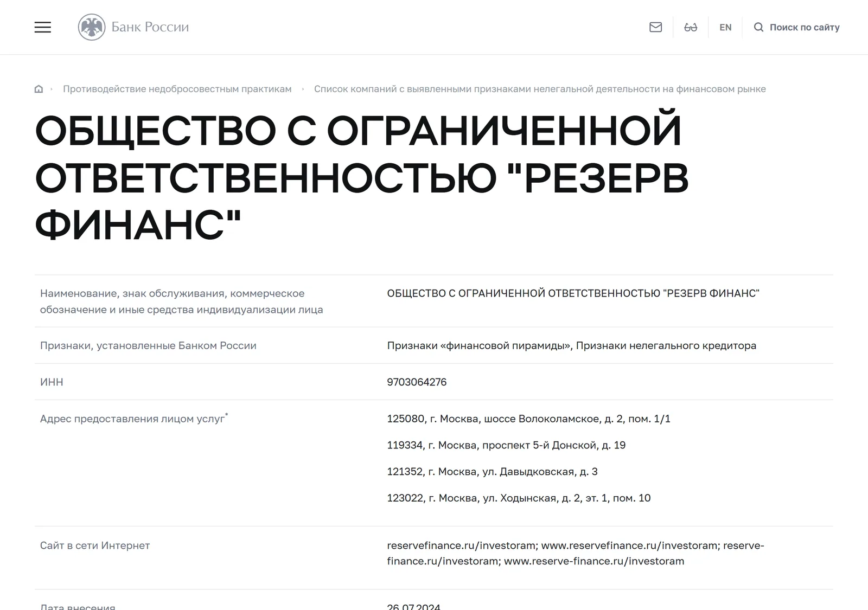868x610 pixels.
Task: Open the mail envelope icon
Action: click(x=655, y=27)
